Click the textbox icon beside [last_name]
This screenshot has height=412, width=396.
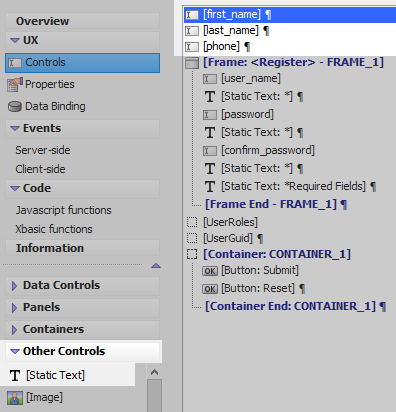[x=192, y=31]
